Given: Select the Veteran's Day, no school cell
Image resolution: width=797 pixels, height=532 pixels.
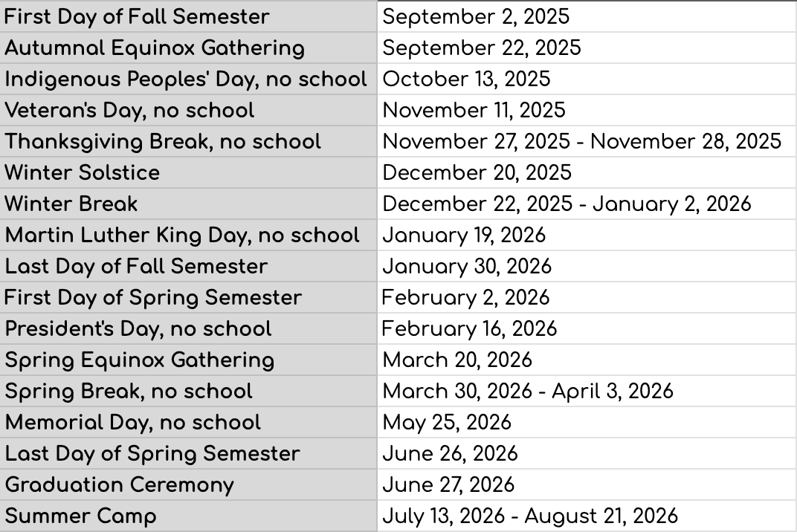Looking at the screenshot, I should [x=188, y=110].
